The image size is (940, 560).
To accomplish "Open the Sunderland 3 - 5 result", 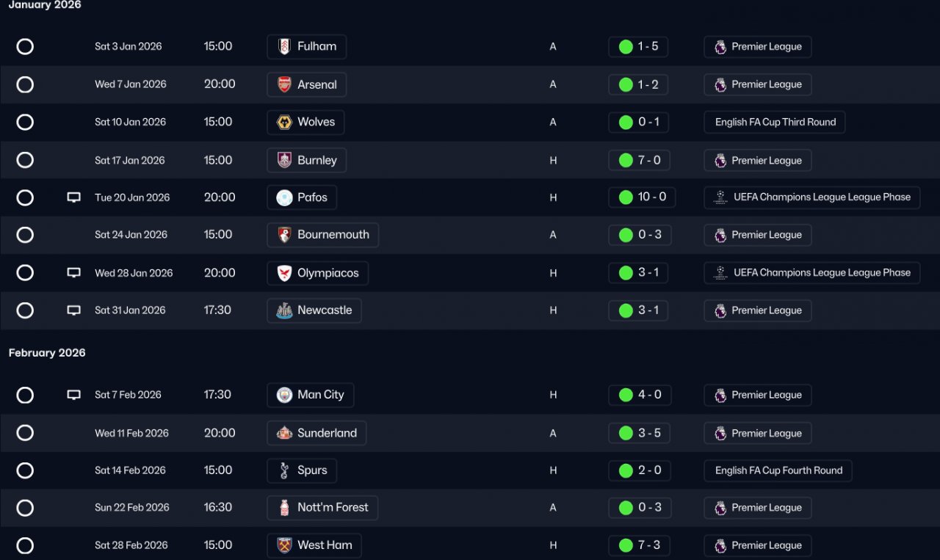I will tap(638, 433).
